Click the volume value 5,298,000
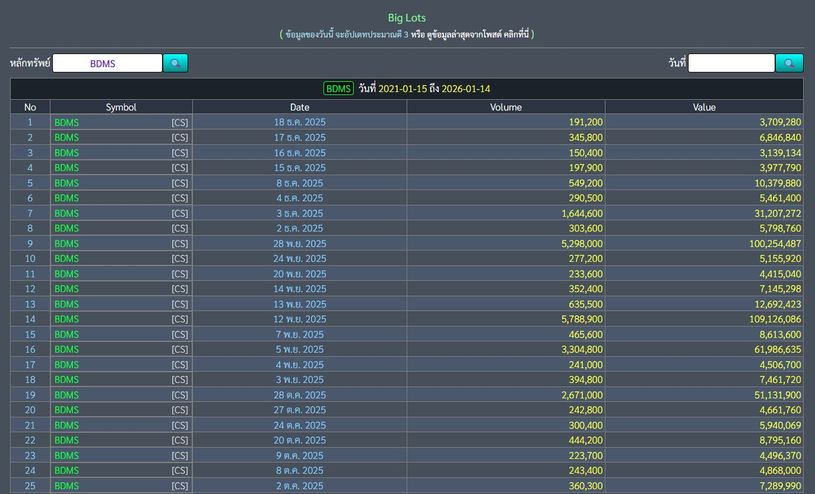Image resolution: width=815 pixels, height=494 pixels. pyautogui.click(x=572, y=244)
